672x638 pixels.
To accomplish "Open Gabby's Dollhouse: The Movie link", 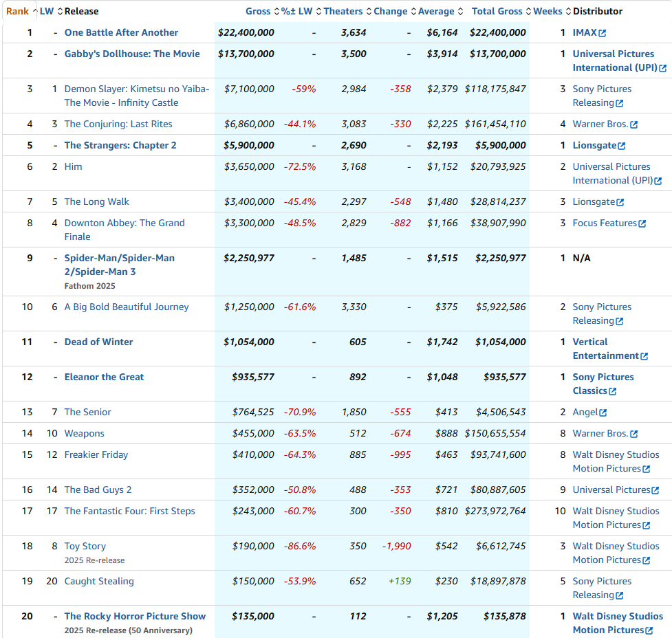I will tap(132, 54).
